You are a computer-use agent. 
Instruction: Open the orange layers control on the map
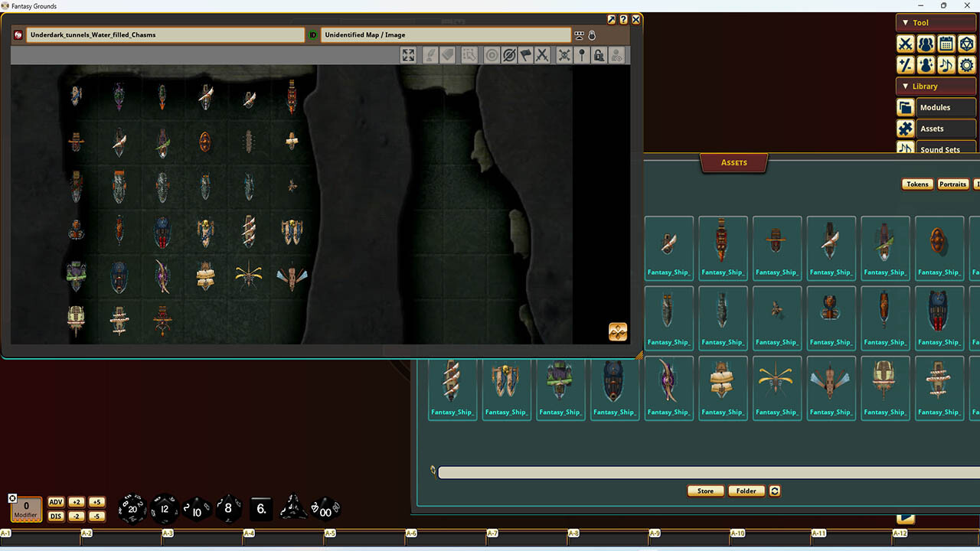[617, 331]
